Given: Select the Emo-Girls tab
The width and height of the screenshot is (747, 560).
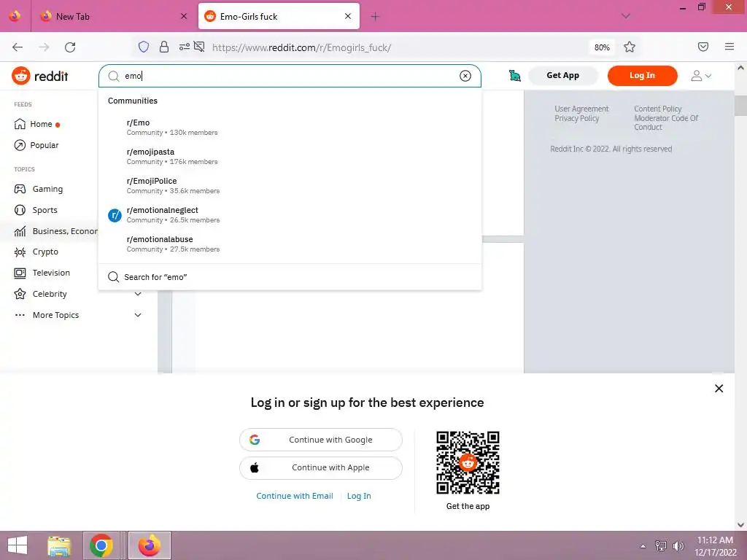Looking at the screenshot, I should pos(279,16).
